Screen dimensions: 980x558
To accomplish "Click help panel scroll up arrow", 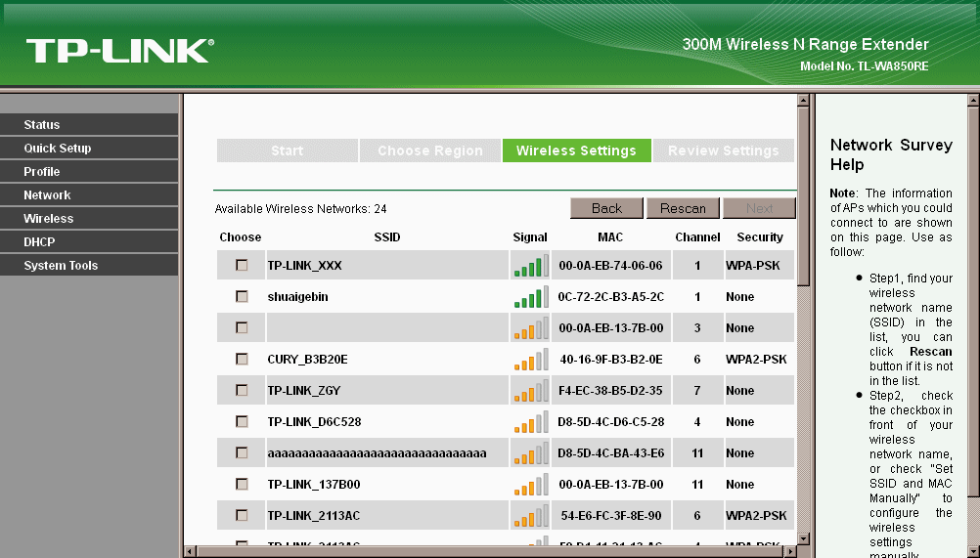I will [974, 100].
